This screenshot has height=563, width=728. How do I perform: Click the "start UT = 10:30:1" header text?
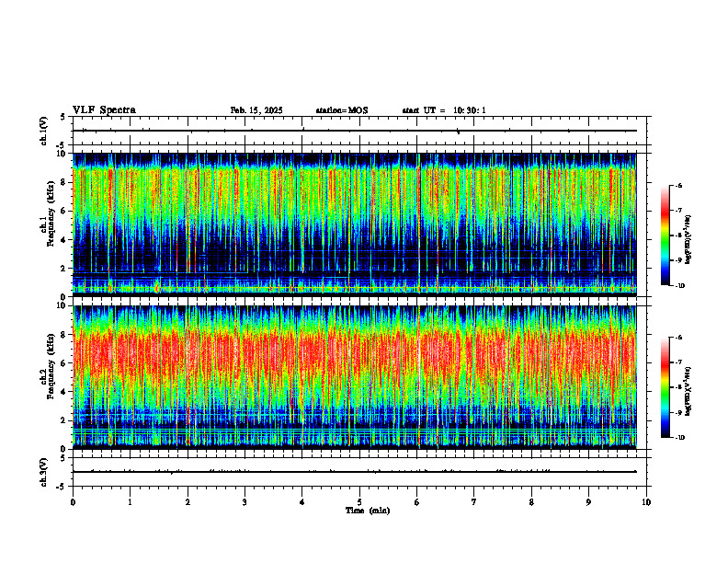click(444, 110)
